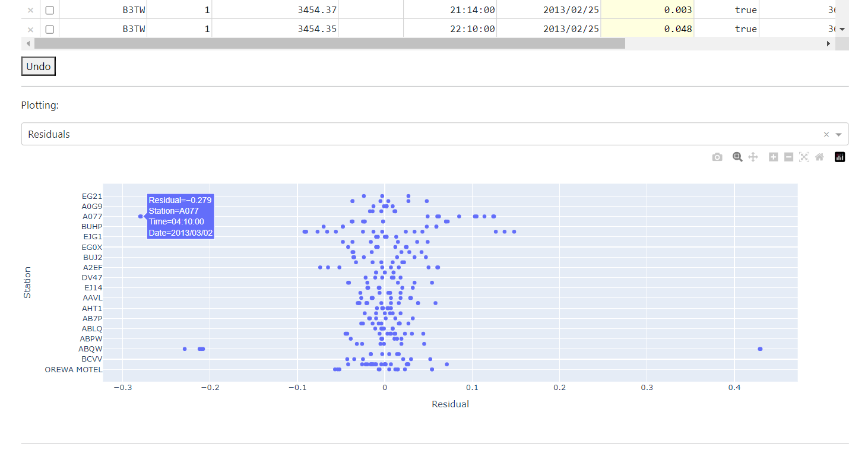Select the Zoom tool in plot modebar
Viewport: 868px width, 453px height.
(x=737, y=157)
